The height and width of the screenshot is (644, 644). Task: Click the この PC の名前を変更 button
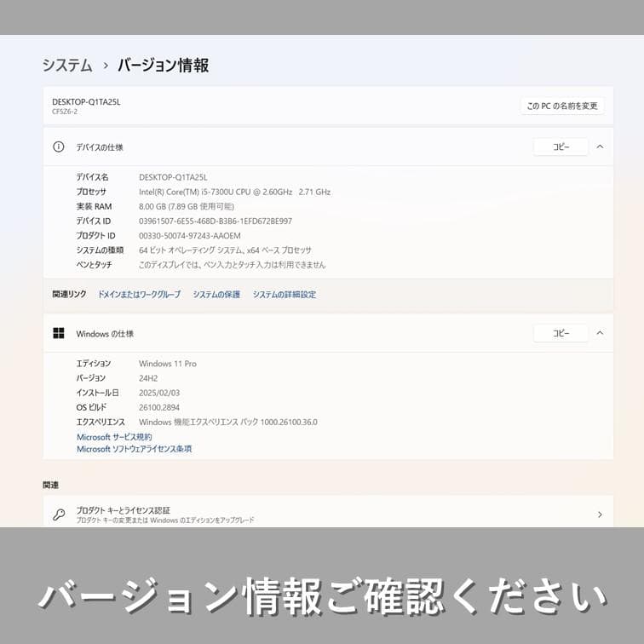click(x=562, y=106)
